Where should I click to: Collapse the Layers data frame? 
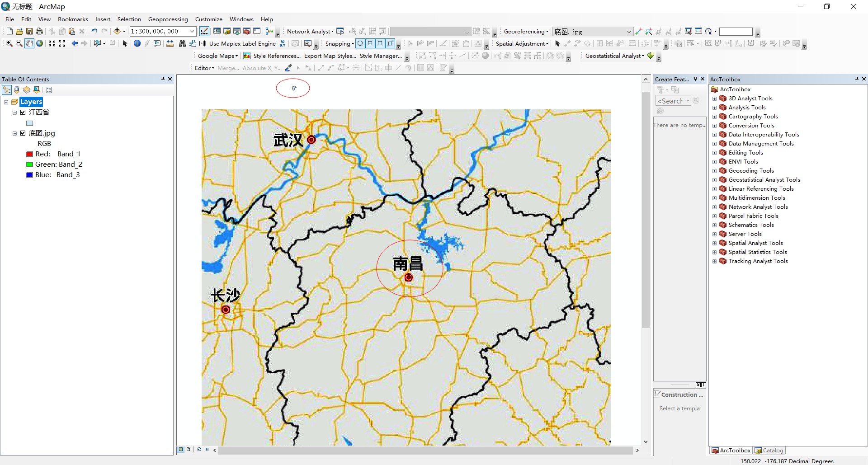6,102
